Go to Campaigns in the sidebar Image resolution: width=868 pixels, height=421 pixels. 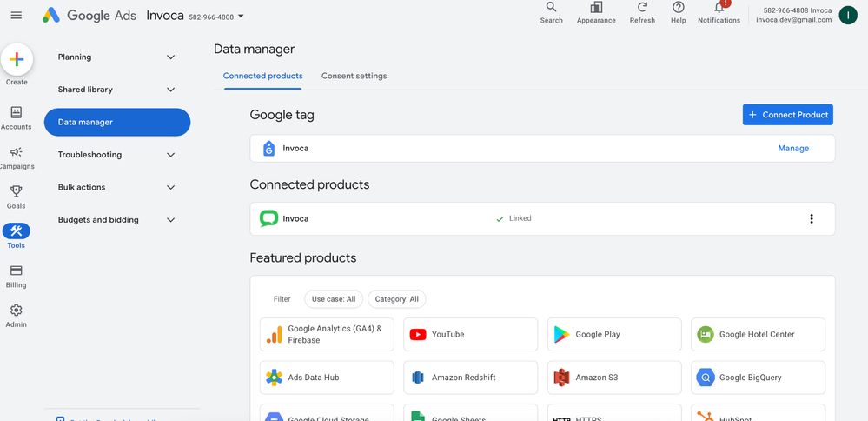[16, 158]
